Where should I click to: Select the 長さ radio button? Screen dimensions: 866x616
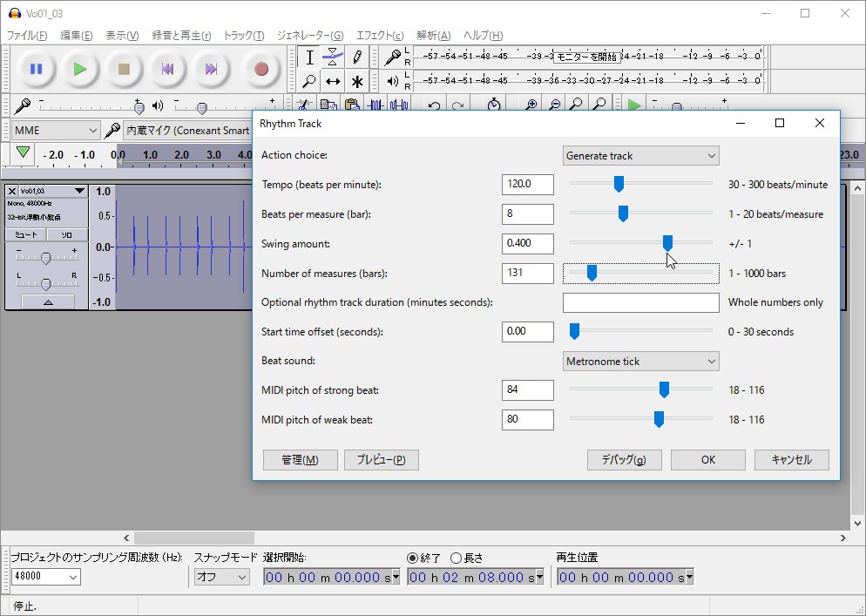pos(456,558)
